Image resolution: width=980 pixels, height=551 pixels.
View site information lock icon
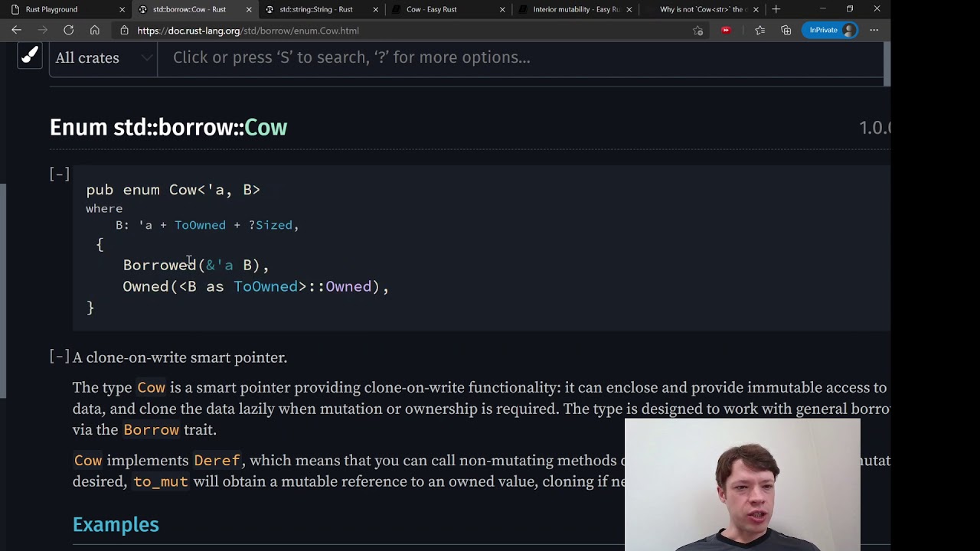click(125, 31)
